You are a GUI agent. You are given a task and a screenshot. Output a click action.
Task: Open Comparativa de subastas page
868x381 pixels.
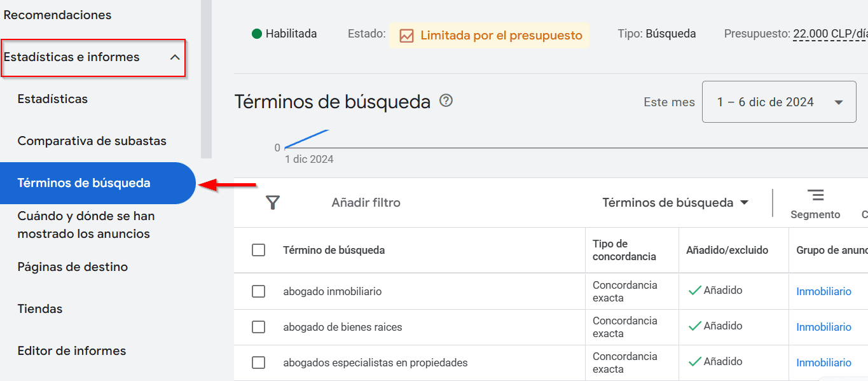92,141
